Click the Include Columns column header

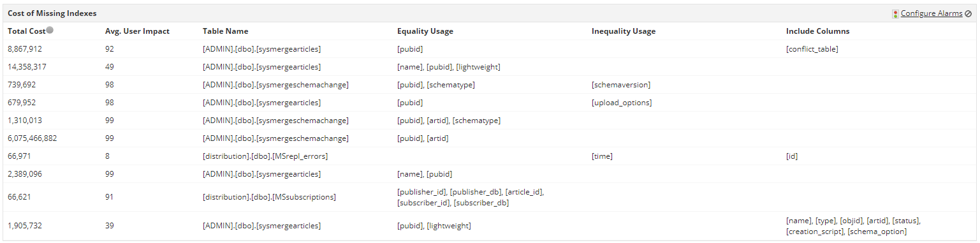tap(817, 31)
